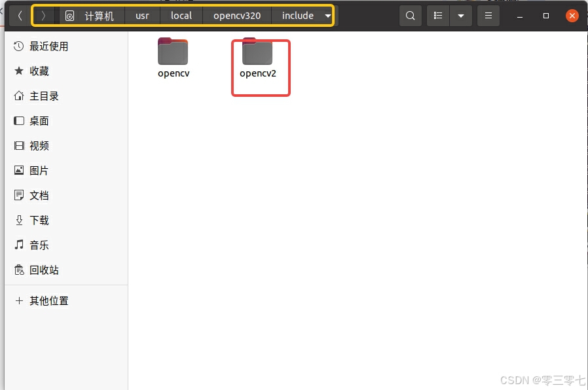Click the house icon in the sidebar
This screenshot has width=588, height=390.
click(19, 96)
